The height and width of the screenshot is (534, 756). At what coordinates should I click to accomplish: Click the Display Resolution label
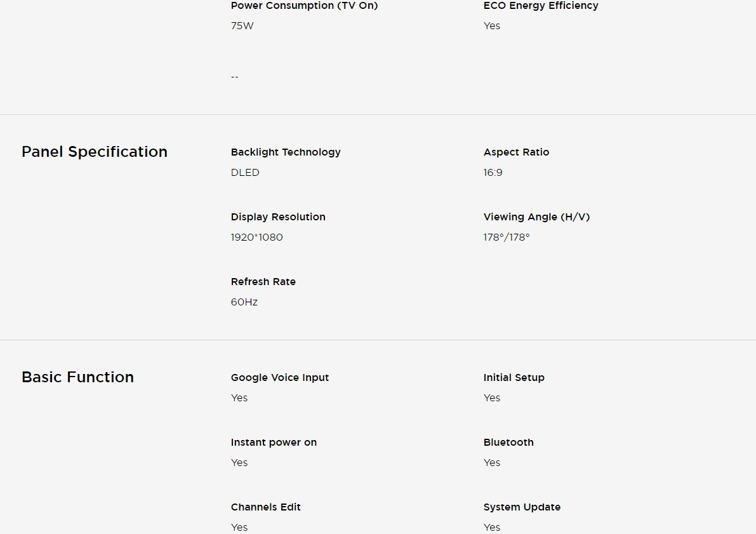[278, 217]
